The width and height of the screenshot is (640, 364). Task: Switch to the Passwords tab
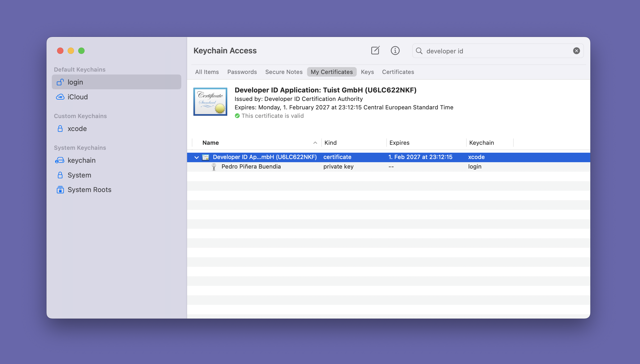(x=242, y=72)
